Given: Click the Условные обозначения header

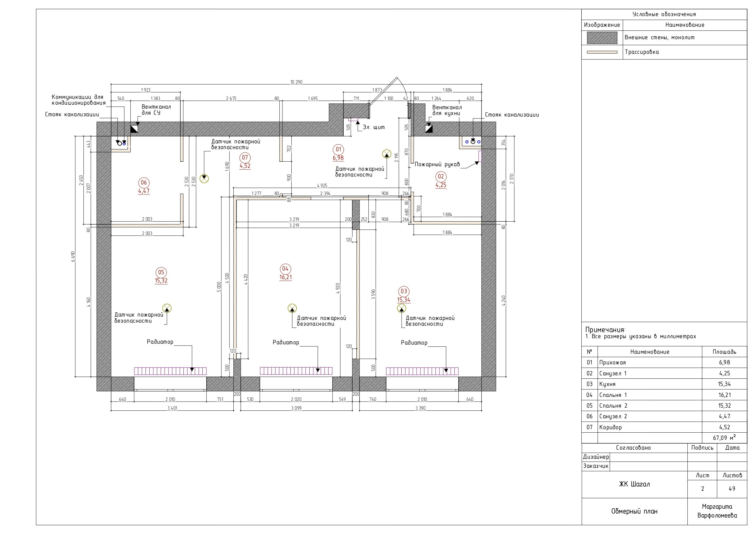Looking at the screenshot, I should pyautogui.click(x=664, y=15).
